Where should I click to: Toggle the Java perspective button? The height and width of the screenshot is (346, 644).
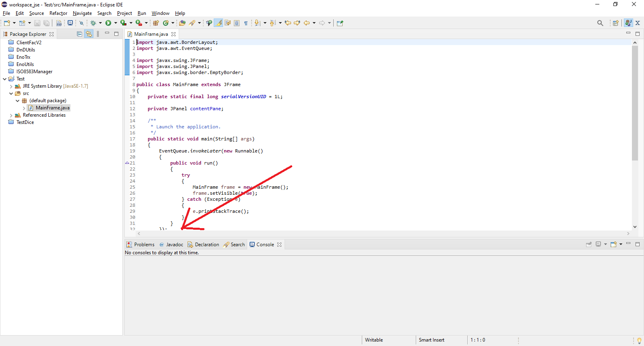click(x=628, y=23)
